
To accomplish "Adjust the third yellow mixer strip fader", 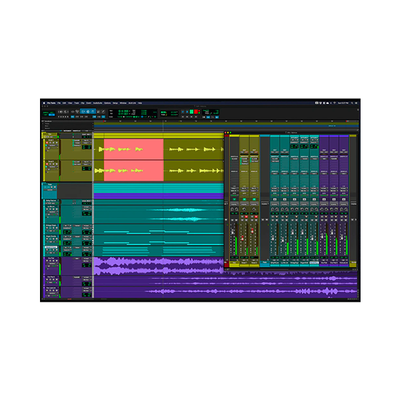I will coord(252,231).
